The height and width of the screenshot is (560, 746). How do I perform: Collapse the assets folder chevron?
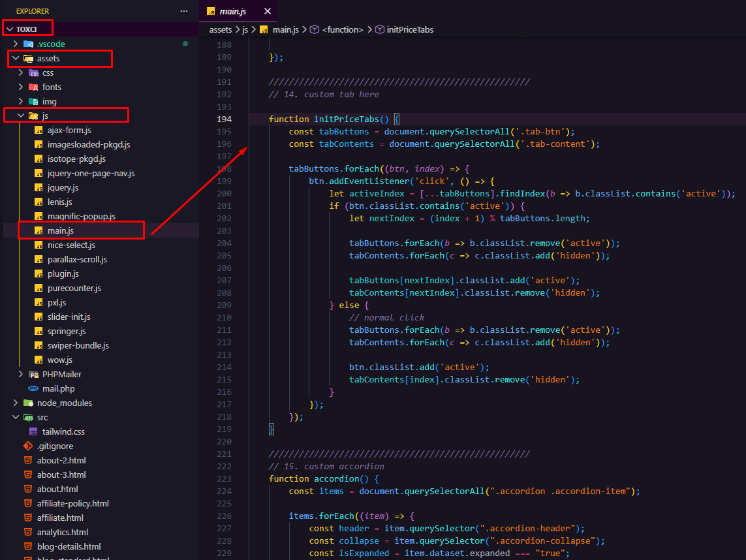[x=16, y=58]
